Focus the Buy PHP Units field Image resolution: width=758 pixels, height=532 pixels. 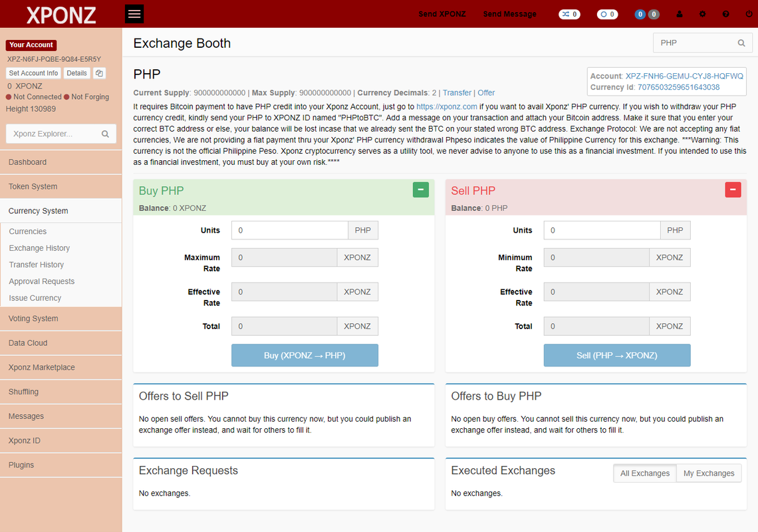289,230
